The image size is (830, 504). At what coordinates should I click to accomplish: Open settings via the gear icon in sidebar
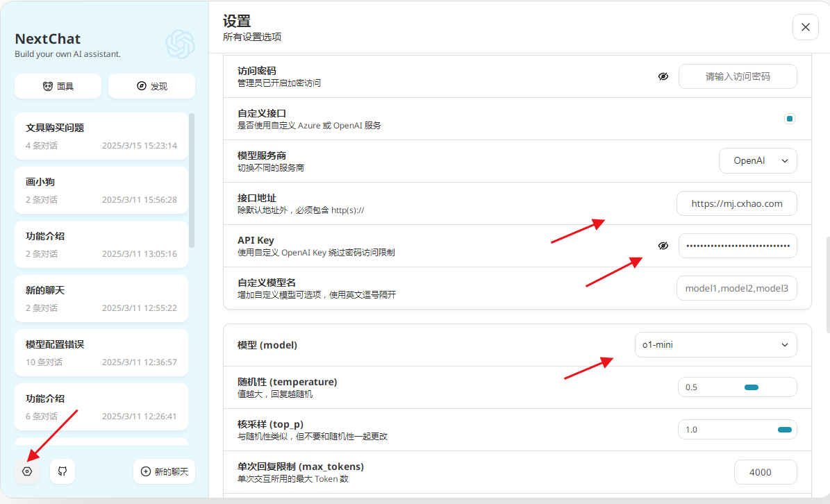pyautogui.click(x=27, y=471)
